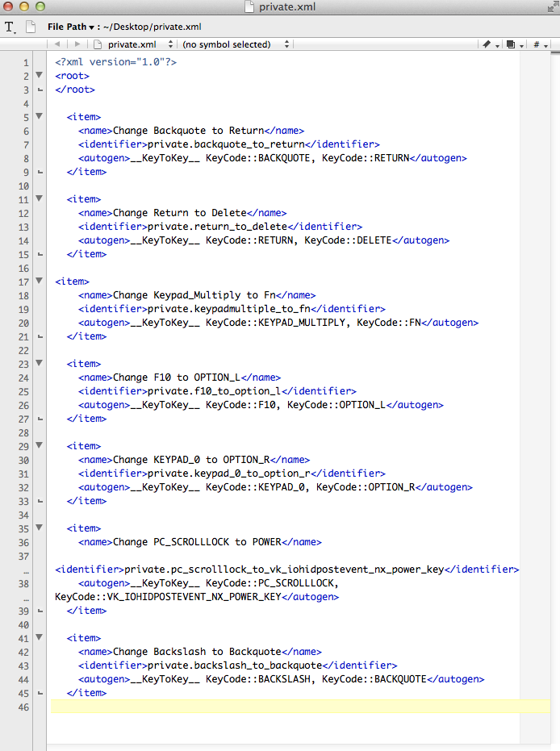The image size is (560, 751).
Task: Click the fold end marker on line 39
Action: coord(40,611)
